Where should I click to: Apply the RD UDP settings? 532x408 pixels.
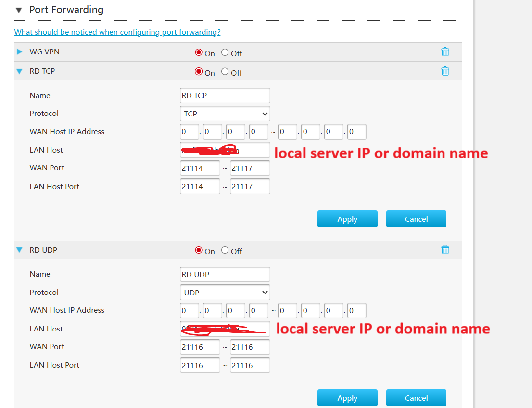[347, 398]
